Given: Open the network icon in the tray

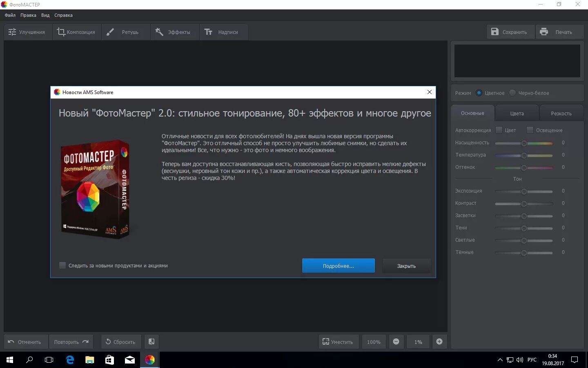Looking at the screenshot, I should click(x=510, y=360).
